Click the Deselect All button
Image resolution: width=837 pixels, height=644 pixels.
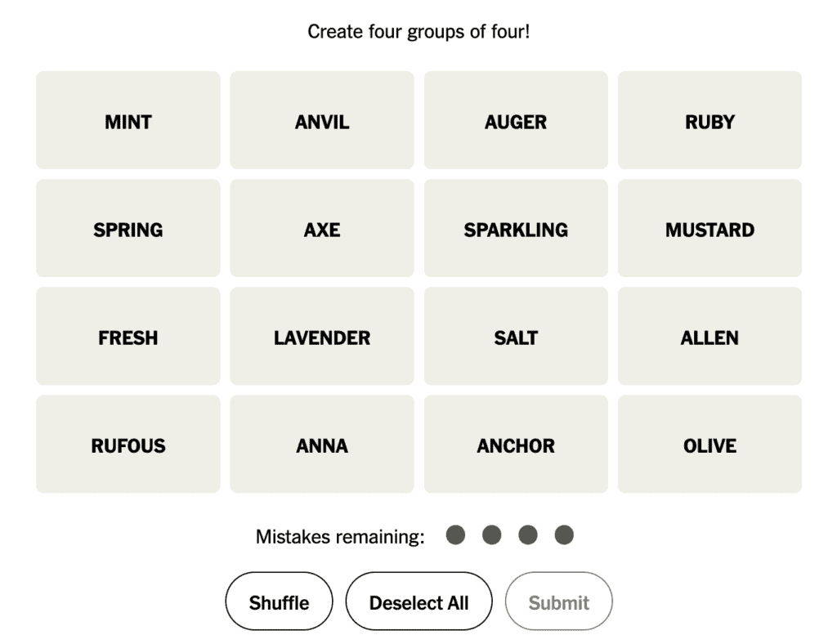(418, 602)
